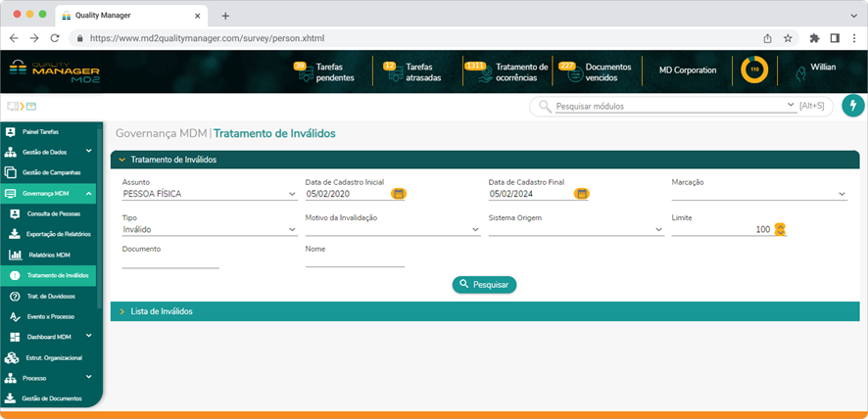Click the circular 110 score indicator

(x=753, y=70)
